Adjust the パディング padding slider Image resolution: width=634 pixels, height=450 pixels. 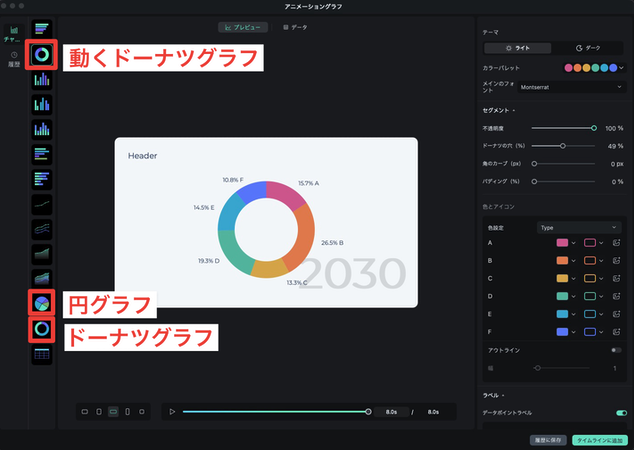point(563,182)
